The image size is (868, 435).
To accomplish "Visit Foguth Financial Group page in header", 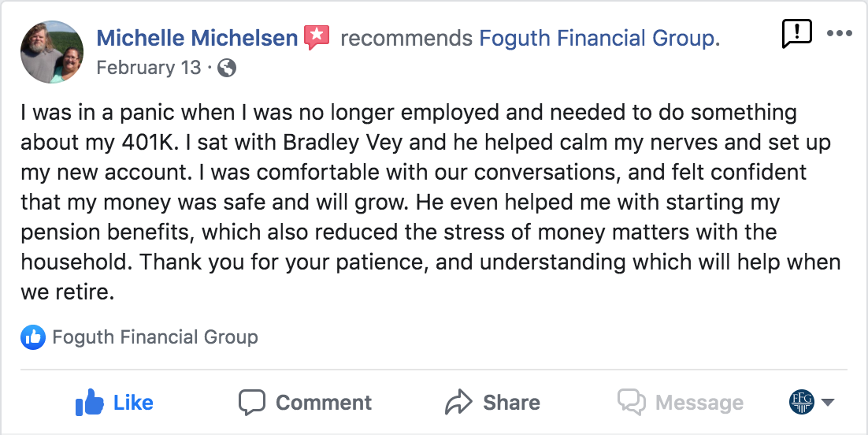I will 599,38.
